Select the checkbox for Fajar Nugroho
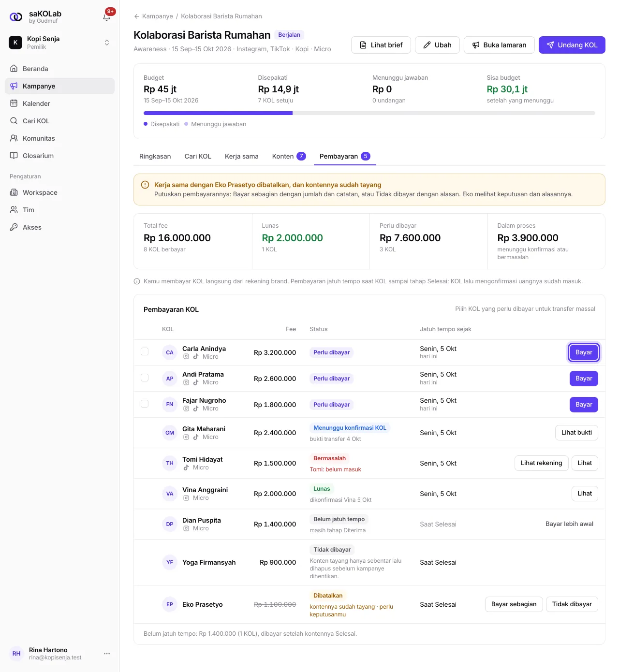 [x=145, y=404]
